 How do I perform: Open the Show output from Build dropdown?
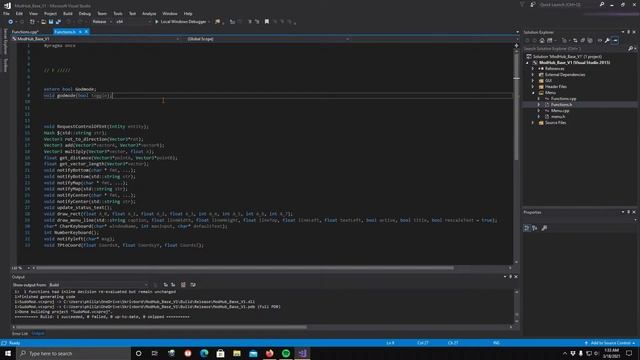tap(98, 285)
